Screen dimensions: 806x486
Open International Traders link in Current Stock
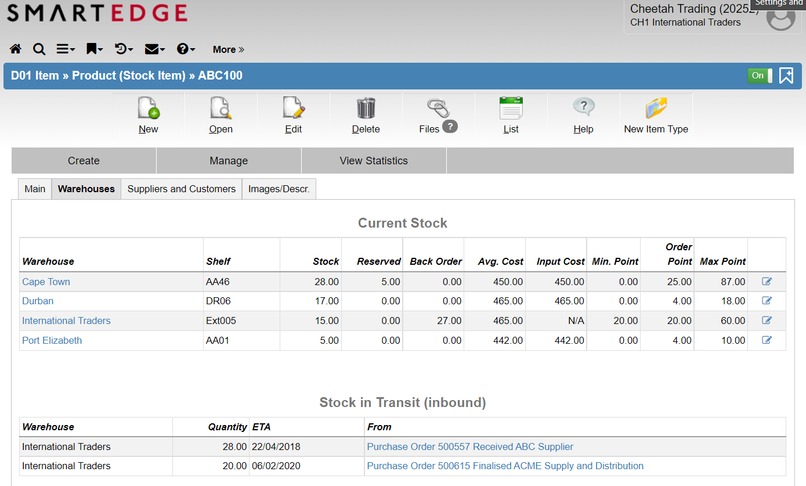click(x=66, y=320)
